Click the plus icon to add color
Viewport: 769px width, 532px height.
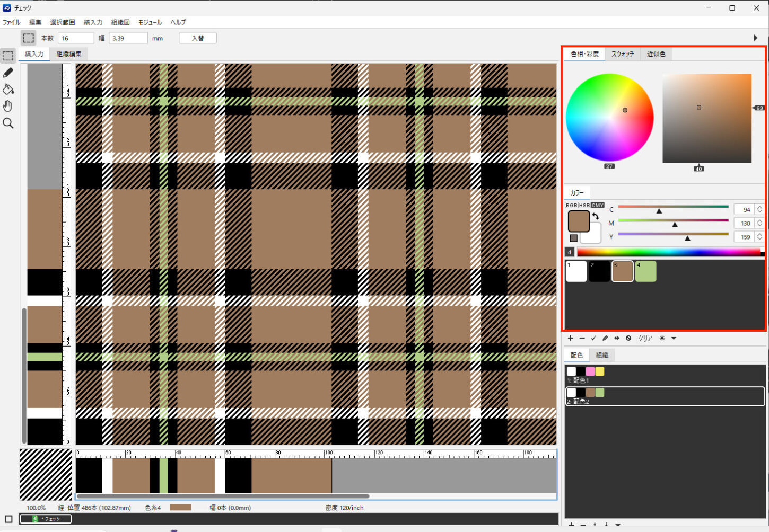click(571, 338)
